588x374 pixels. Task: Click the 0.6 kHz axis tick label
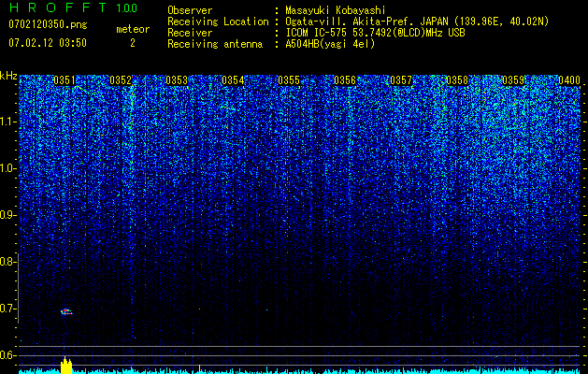pyautogui.click(x=8, y=355)
